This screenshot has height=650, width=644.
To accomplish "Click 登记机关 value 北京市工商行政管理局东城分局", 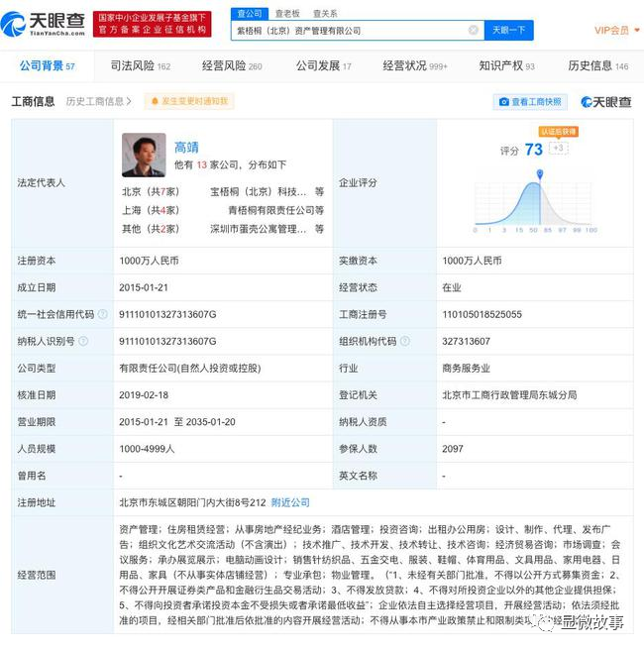I will coord(509,394).
